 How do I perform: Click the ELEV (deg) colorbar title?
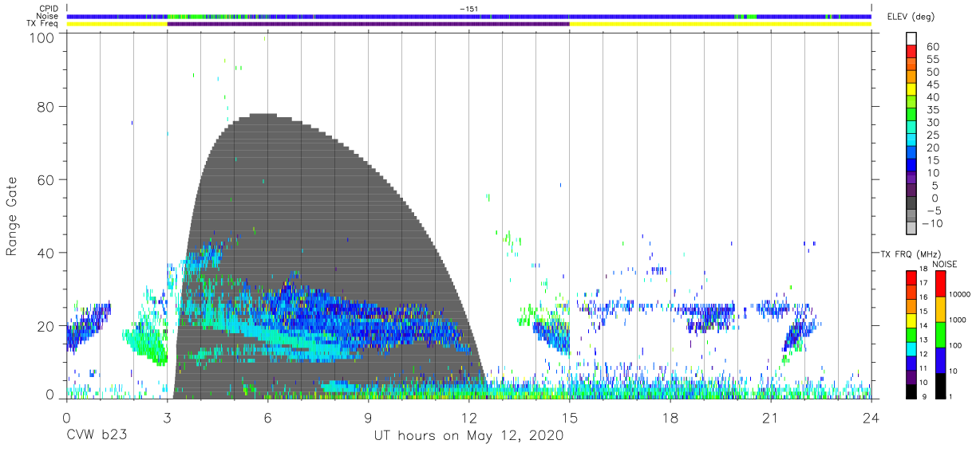(x=911, y=17)
